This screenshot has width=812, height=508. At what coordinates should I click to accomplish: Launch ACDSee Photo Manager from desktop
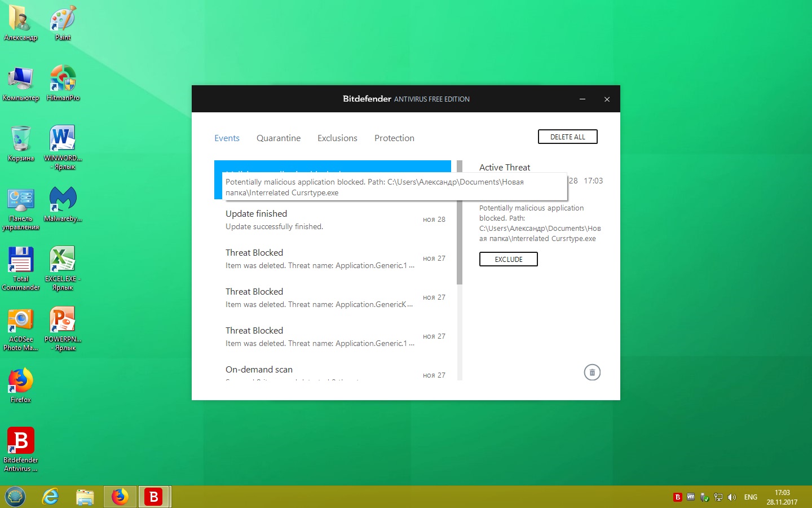pos(21,330)
